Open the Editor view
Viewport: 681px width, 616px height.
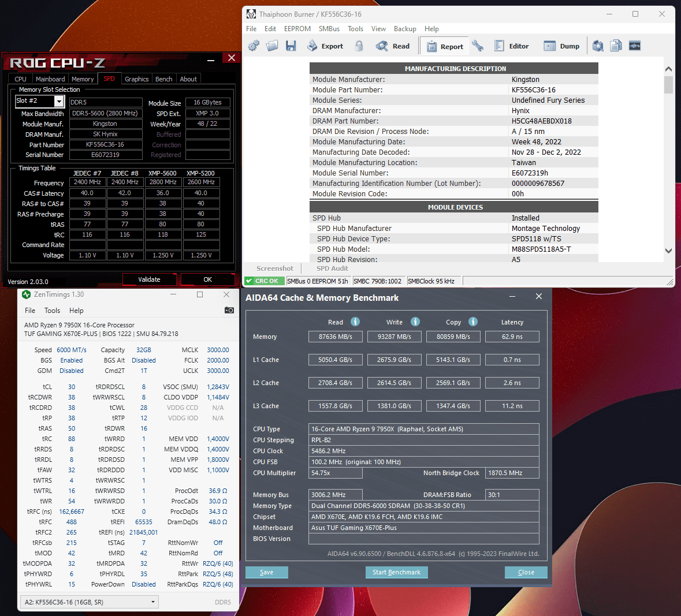coord(512,46)
